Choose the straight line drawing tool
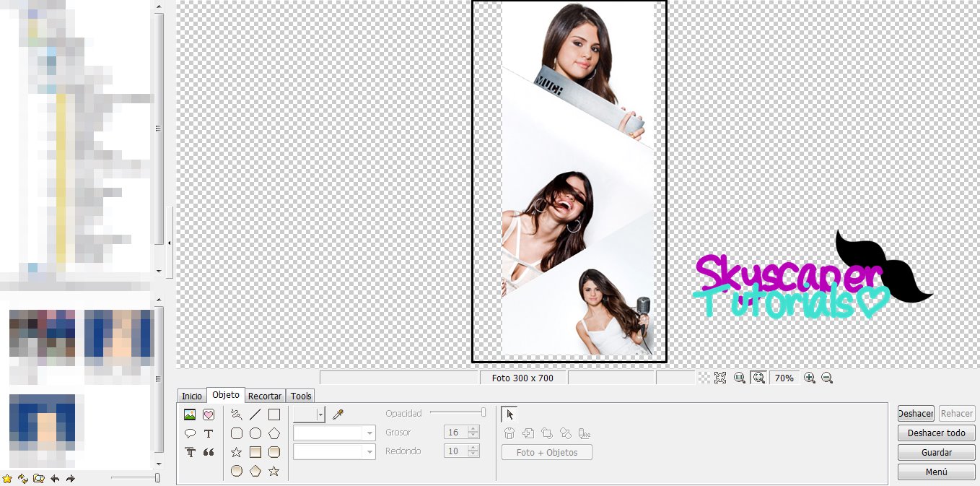 pyautogui.click(x=255, y=415)
